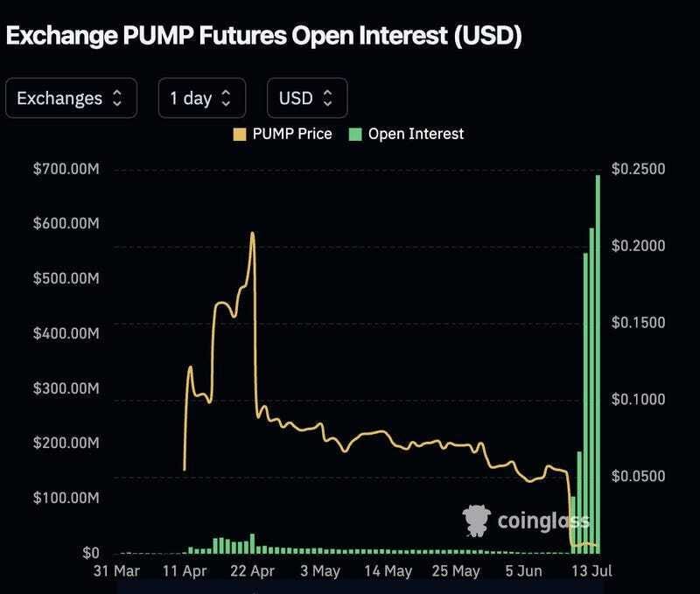Expand the 1 day interval selector
Screen dimensions: 700x594
[202, 98]
